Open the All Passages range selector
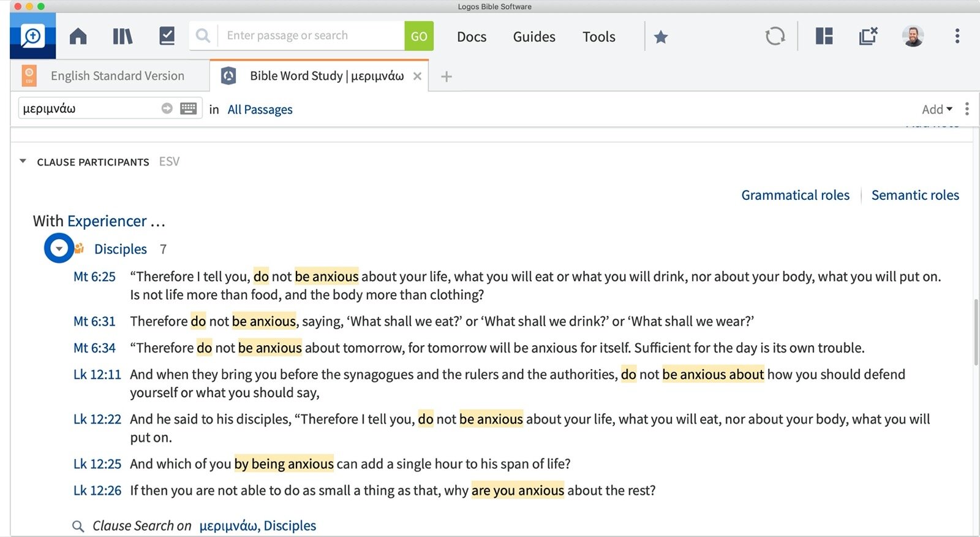 [260, 110]
